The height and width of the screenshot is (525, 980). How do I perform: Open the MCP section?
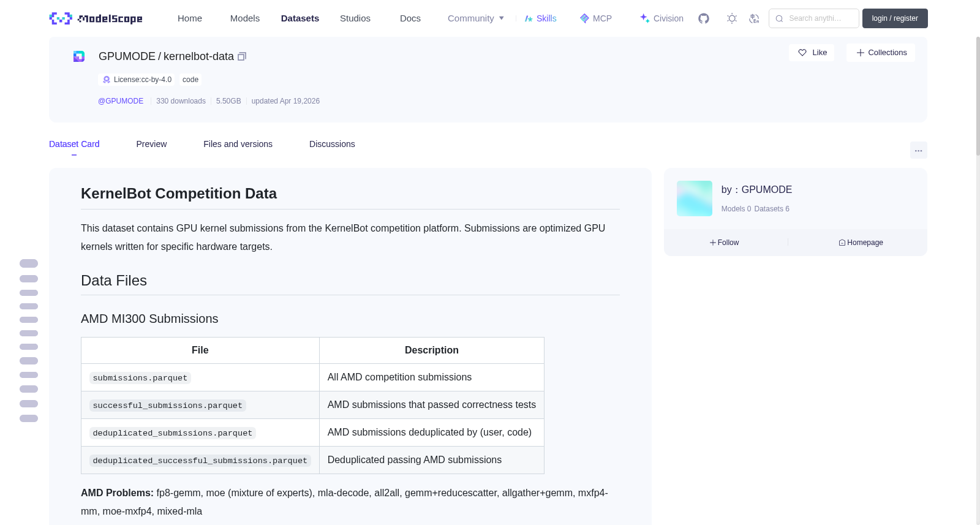tap(596, 18)
